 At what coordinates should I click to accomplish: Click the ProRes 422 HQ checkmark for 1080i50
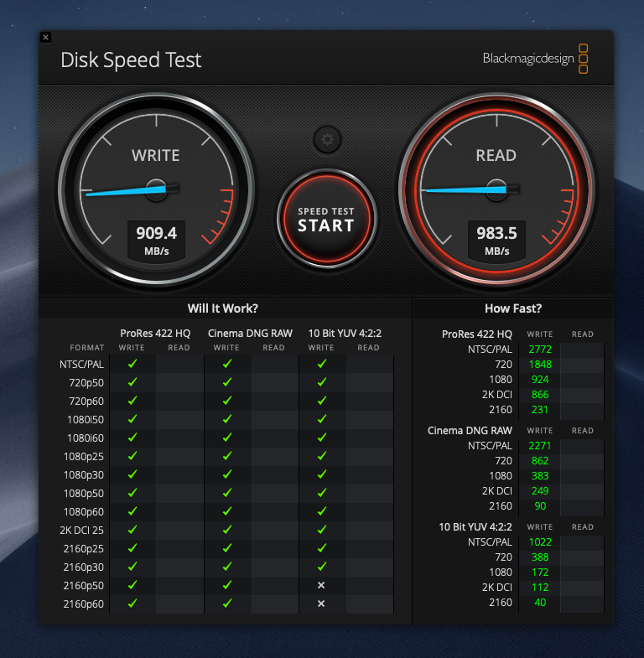[132, 419]
